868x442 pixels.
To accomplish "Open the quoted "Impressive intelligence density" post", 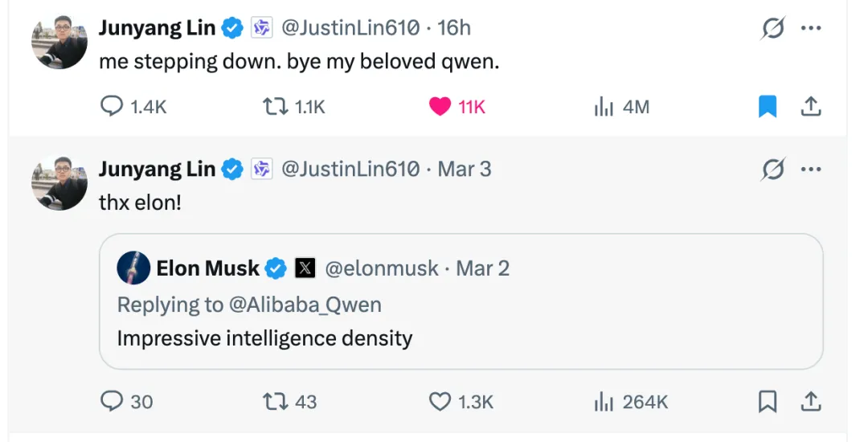I will [461, 338].
